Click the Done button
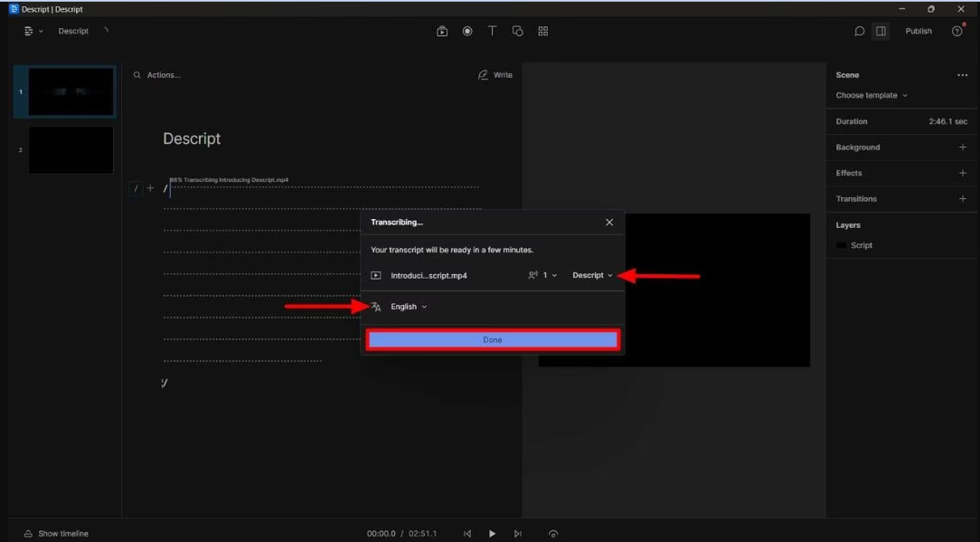The image size is (980, 542). tap(493, 340)
